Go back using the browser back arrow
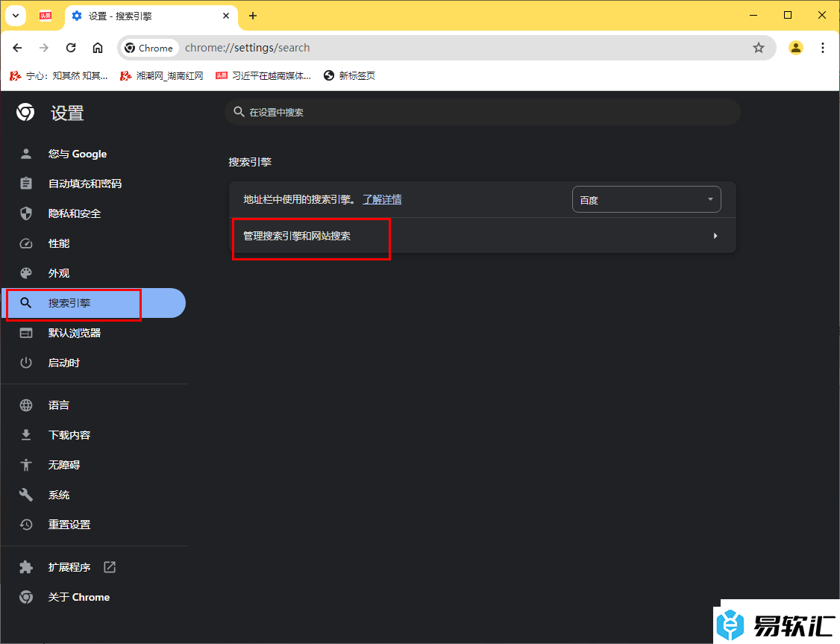Viewport: 840px width, 644px height. pyautogui.click(x=17, y=48)
